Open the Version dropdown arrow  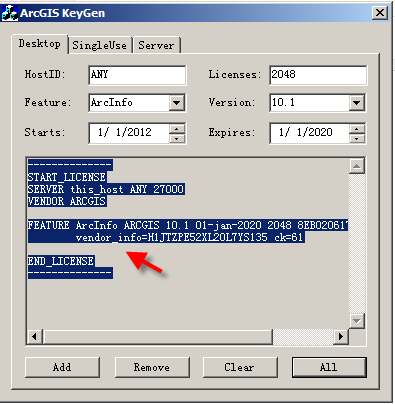coord(357,103)
